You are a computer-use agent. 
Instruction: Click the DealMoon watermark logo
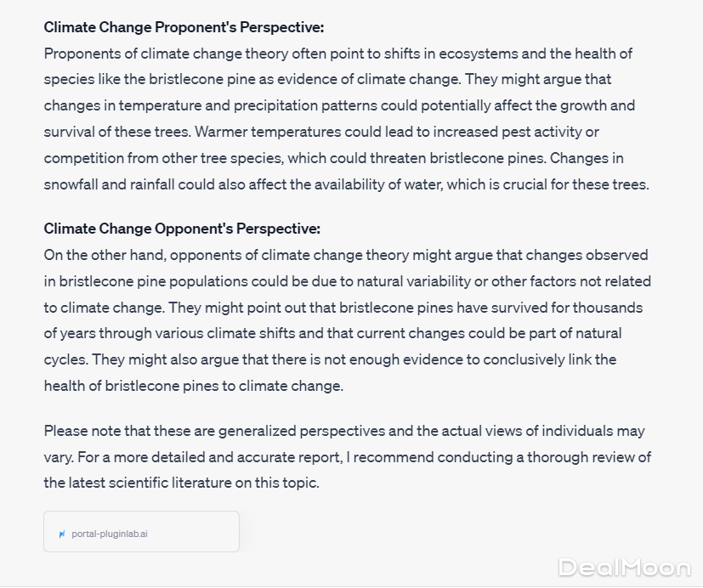tap(624, 567)
